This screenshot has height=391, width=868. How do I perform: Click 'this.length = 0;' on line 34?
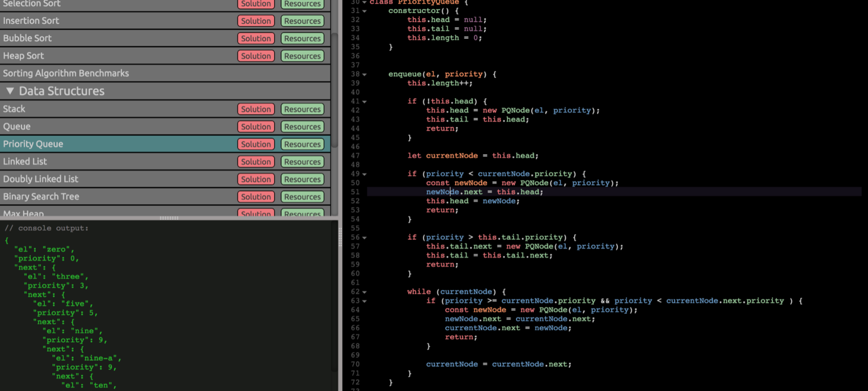coord(445,38)
